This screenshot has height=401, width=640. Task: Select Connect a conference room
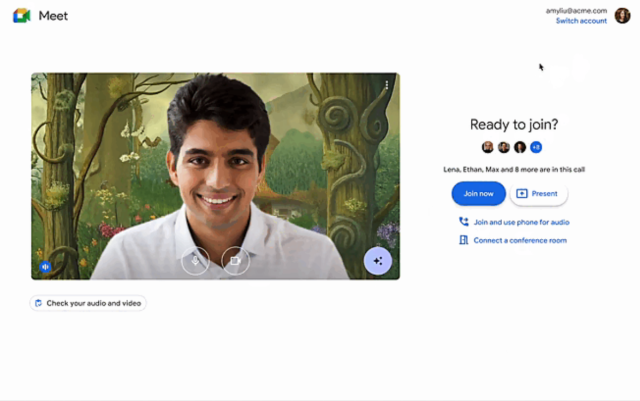520,240
